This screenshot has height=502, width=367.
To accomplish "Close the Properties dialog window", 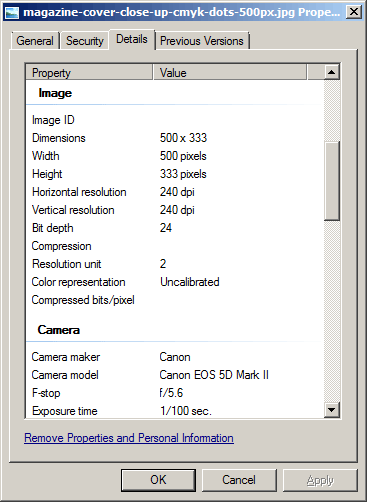I will click(x=353, y=12).
